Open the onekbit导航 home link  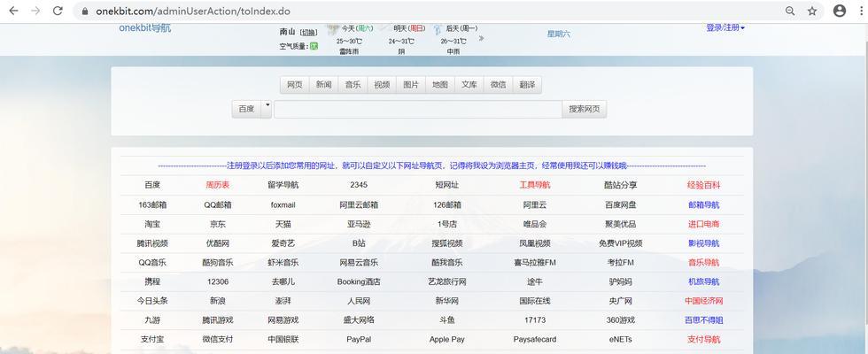(x=145, y=27)
